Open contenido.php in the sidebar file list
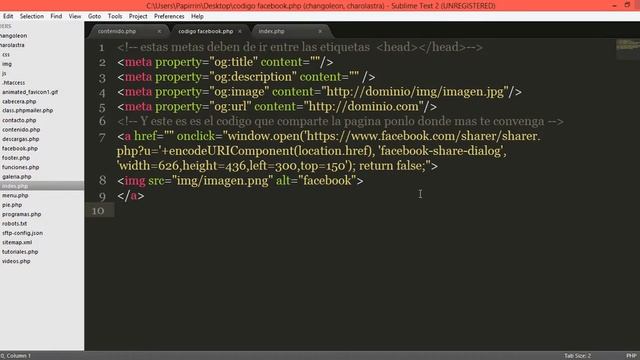The width and height of the screenshot is (640, 360). pos(21,129)
